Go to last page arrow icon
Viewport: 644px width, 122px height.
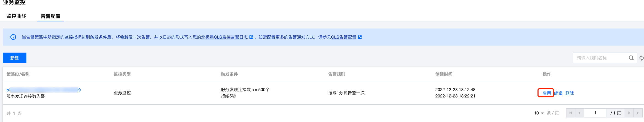[x=638, y=113]
